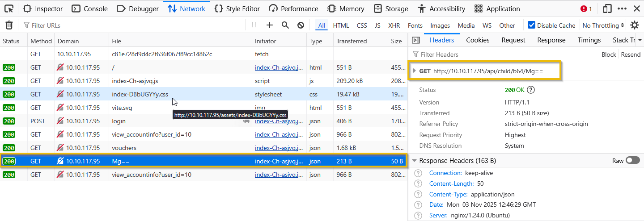
Task: Open network settings gear
Action: pos(635,25)
